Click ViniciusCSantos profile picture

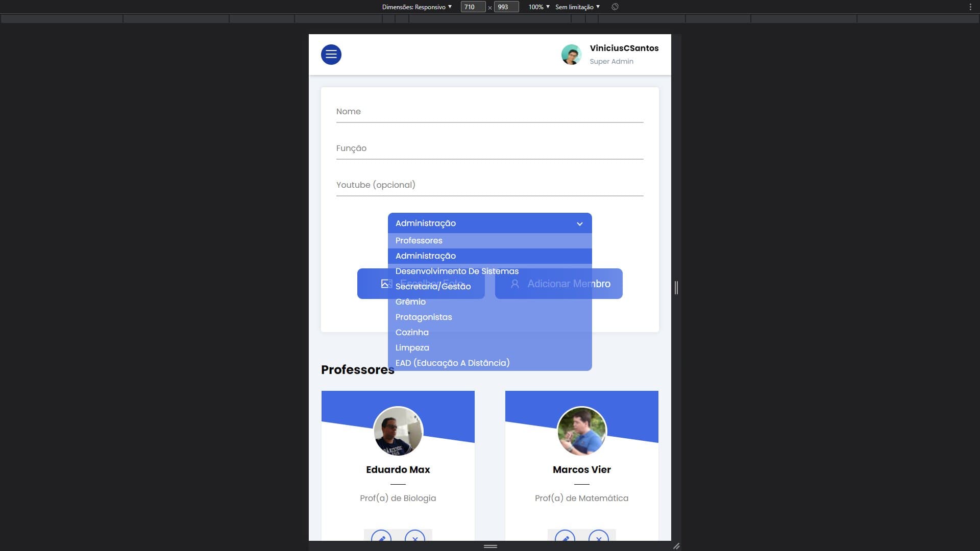coord(572,54)
